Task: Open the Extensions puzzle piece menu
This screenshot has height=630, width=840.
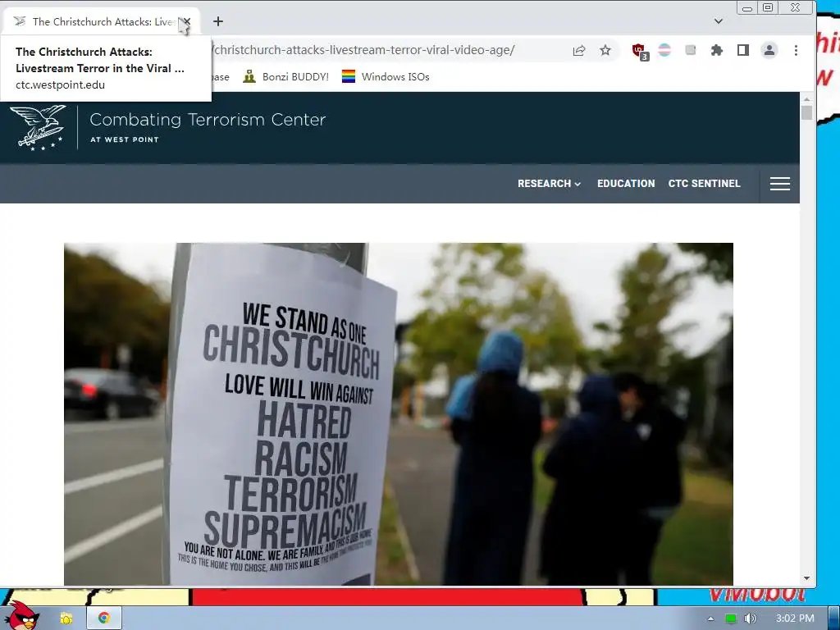Action: [x=717, y=50]
